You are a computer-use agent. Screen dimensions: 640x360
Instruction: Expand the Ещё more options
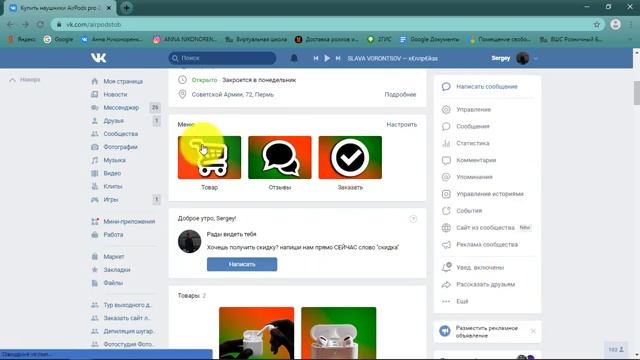462,301
